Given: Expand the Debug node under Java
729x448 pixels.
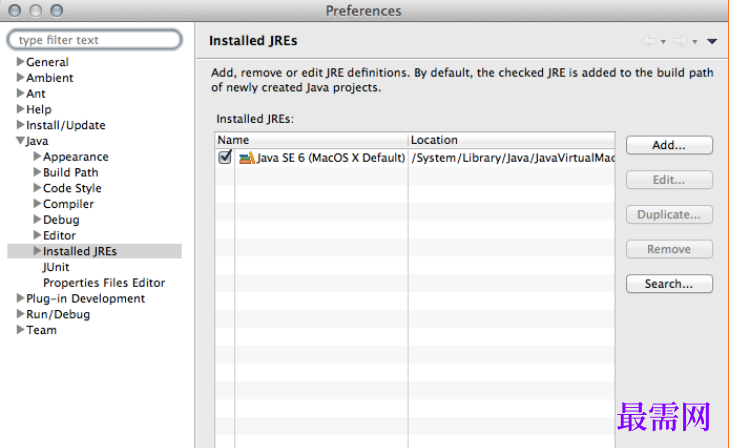Looking at the screenshot, I should point(37,219).
